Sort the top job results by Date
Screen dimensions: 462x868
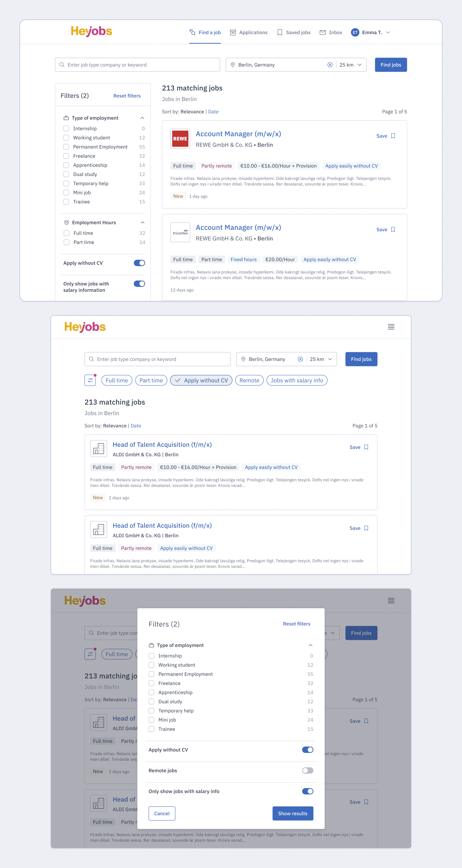(x=213, y=112)
